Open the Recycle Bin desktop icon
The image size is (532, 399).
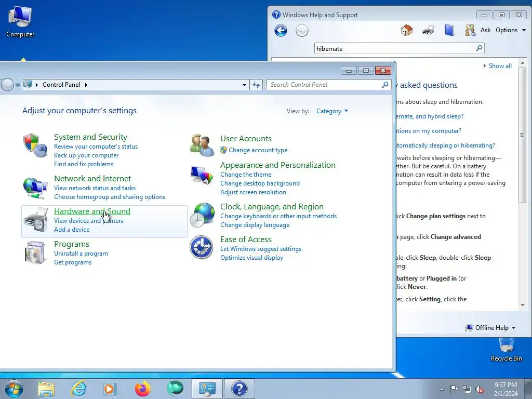pyautogui.click(x=506, y=350)
